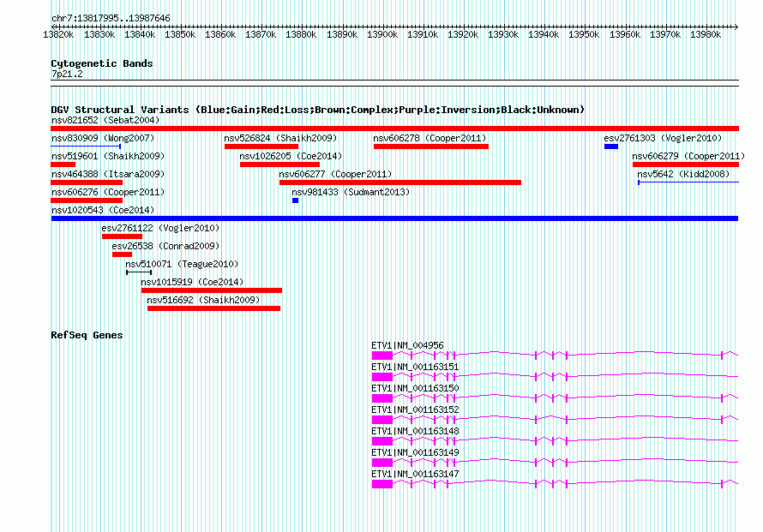The height and width of the screenshot is (532, 763).
Task: Open nsv606276 (Cooper2011) variant label
Action: click(108, 192)
